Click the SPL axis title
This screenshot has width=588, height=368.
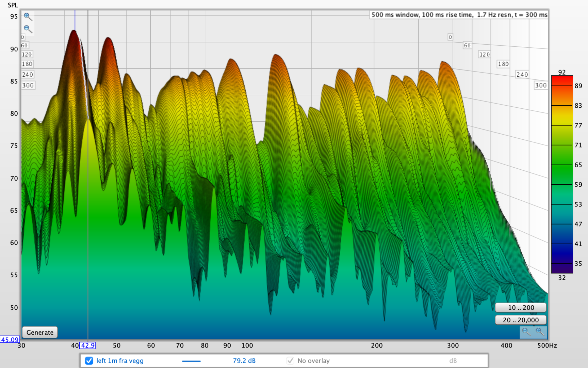[13, 5]
